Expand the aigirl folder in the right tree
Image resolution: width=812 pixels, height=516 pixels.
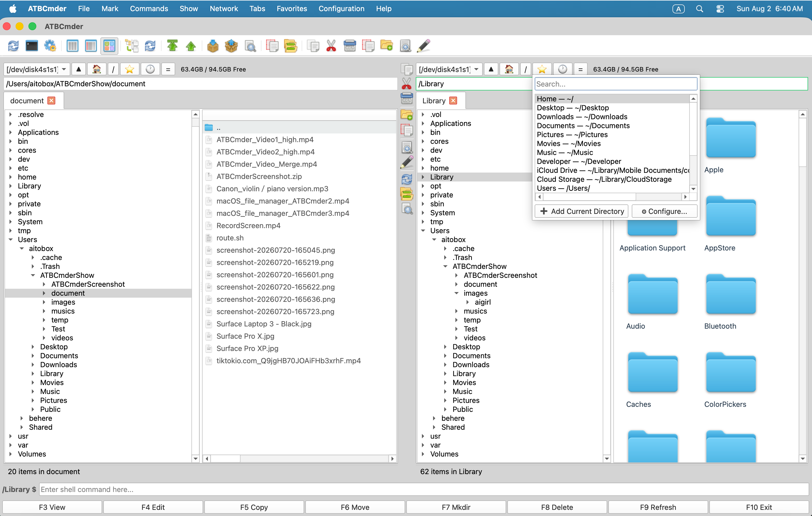click(x=468, y=302)
